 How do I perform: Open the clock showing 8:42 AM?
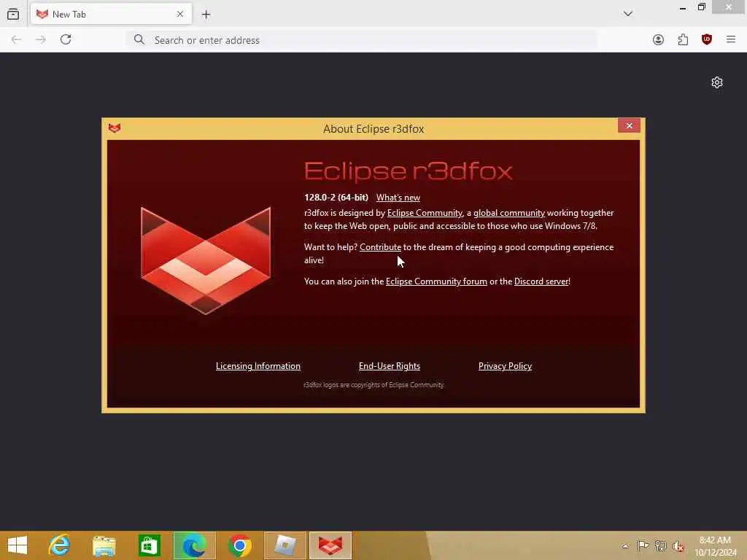click(715, 546)
